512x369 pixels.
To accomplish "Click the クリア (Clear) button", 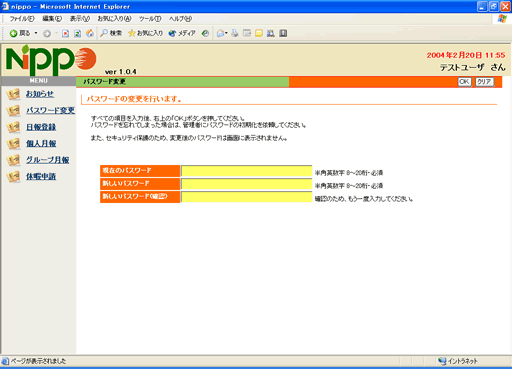I will tap(484, 82).
